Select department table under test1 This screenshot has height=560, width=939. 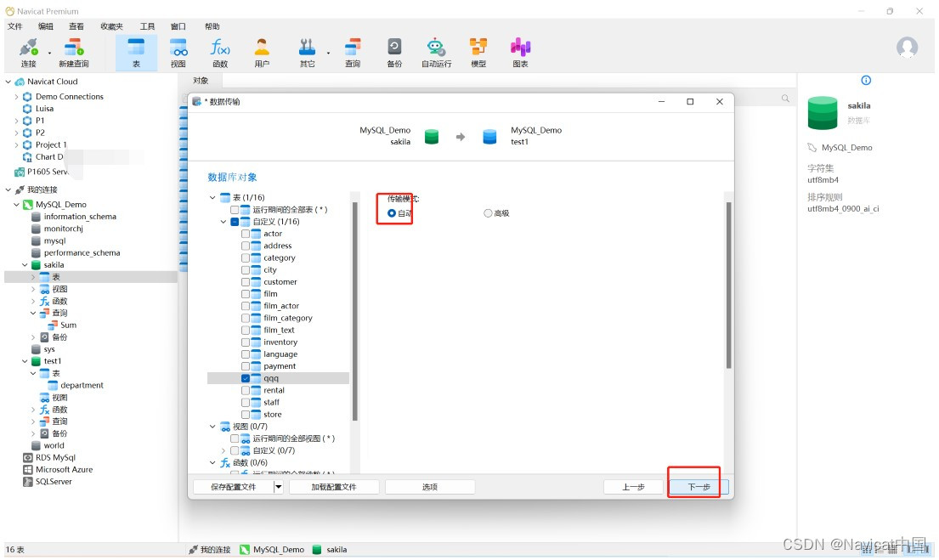[x=81, y=385]
